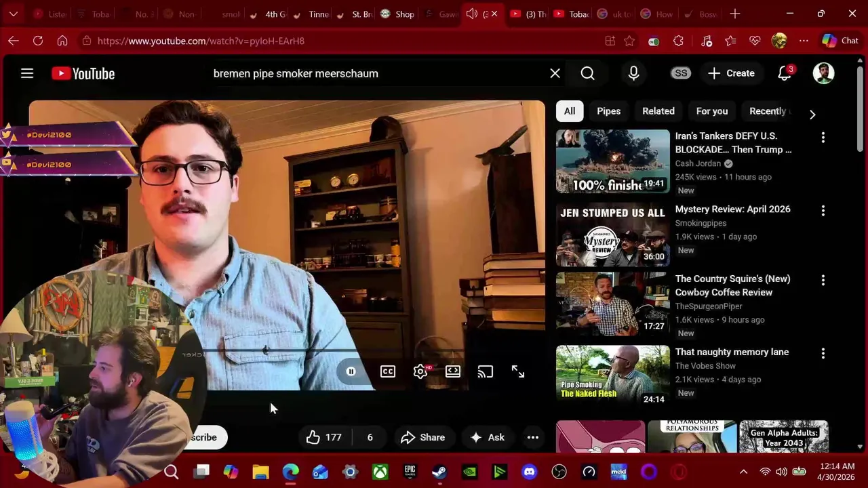The image size is (868, 488).
Task: Mute the playing tab speaker icon
Action: click(x=472, y=14)
